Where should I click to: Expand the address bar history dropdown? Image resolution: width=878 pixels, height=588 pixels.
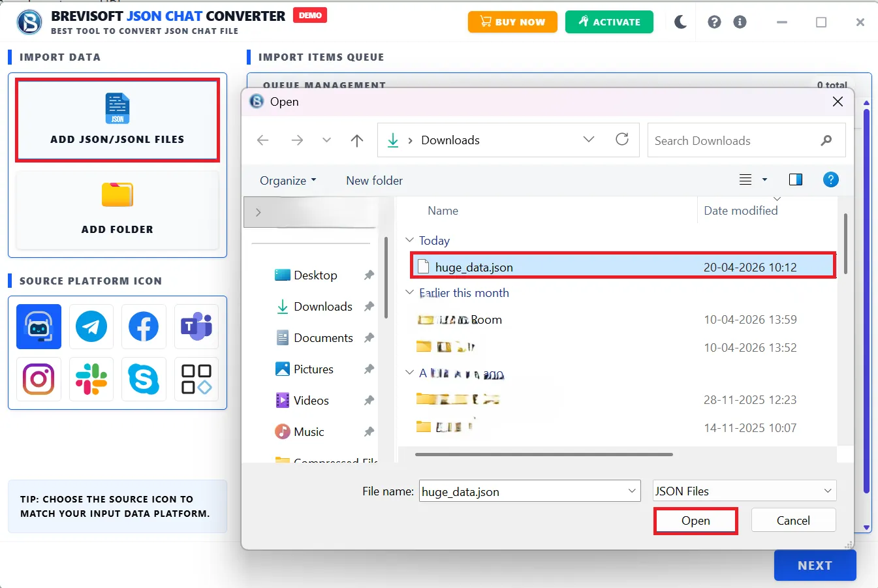tap(589, 140)
